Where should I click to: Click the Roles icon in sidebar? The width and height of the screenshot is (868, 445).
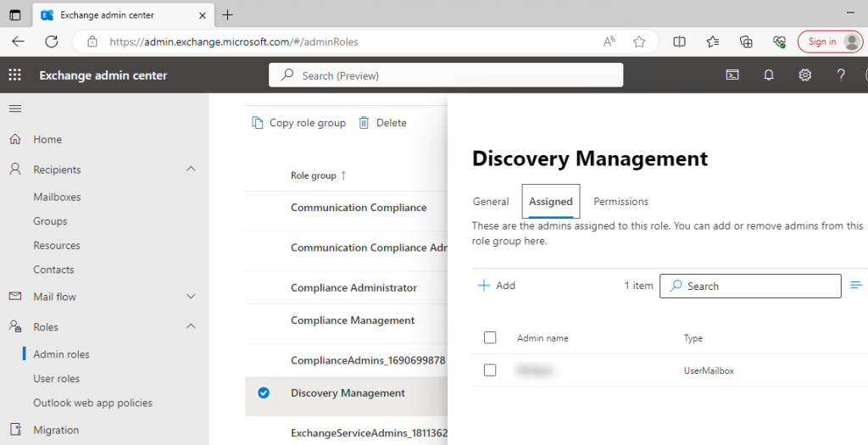coord(15,326)
